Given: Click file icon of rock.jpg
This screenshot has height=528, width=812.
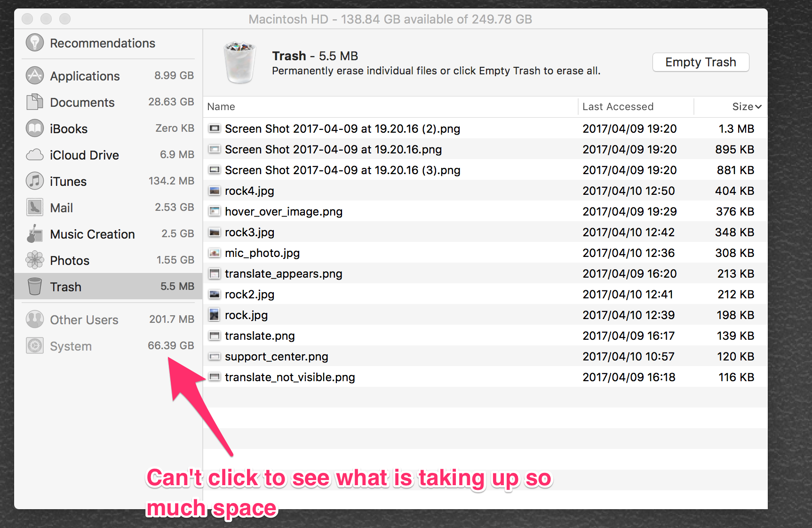Looking at the screenshot, I should click(215, 315).
